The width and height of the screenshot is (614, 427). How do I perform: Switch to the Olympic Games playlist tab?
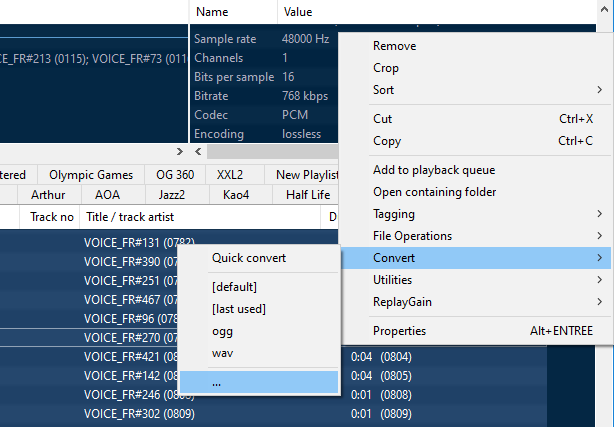pos(91,175)
